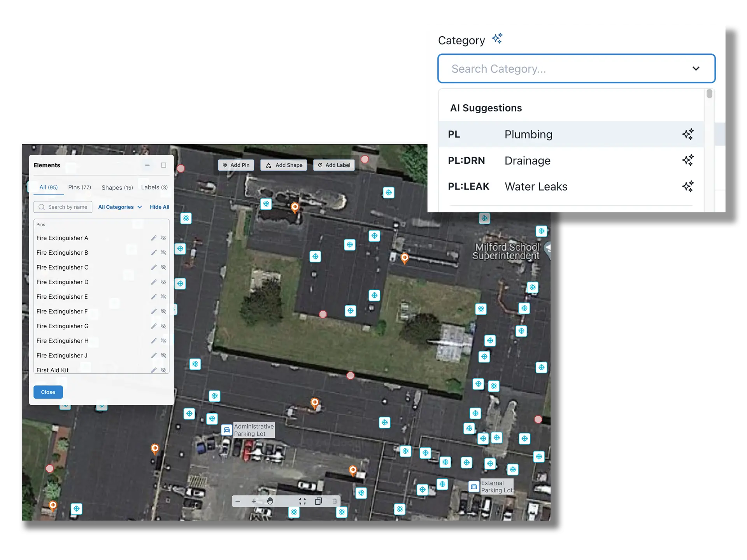747x560 pixels.
Task: Click the fit-to-screen icon in map toolbar
Action: 302,501
